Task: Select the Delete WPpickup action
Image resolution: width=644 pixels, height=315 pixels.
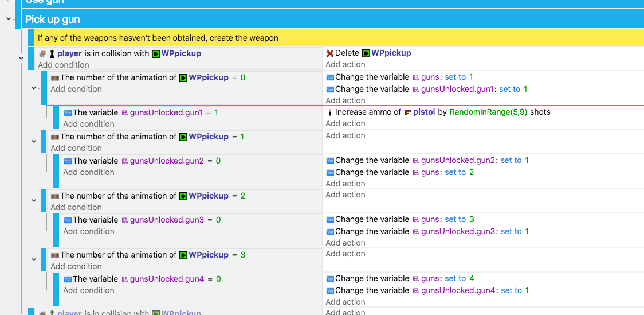Action: click(x=369, y=53)
